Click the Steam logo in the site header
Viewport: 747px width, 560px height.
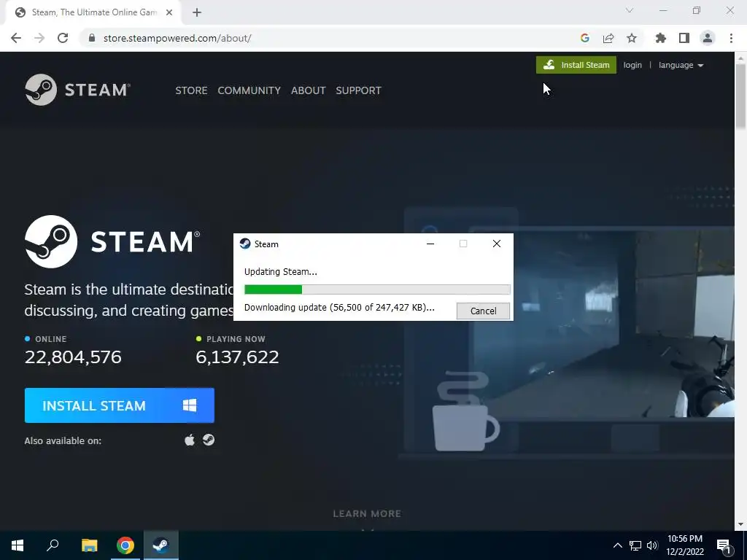77,90
